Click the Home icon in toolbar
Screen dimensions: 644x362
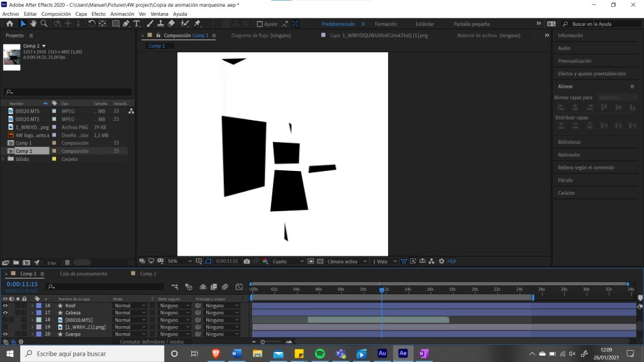[x=9, y=24]
